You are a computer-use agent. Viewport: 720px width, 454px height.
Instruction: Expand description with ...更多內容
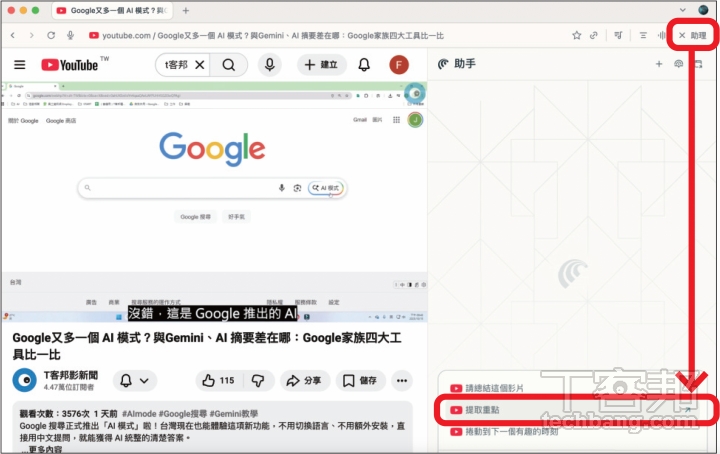coord(41,449)
